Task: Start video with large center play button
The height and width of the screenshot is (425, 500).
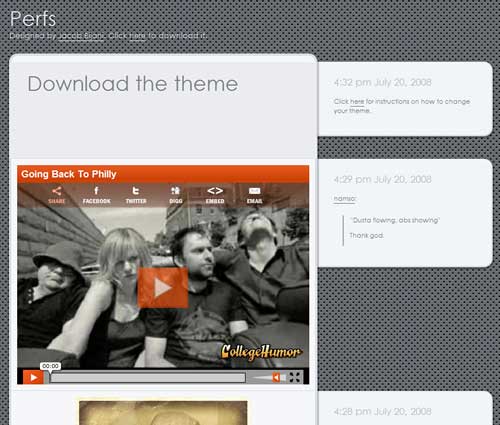Action: click(x=163, y=288)
